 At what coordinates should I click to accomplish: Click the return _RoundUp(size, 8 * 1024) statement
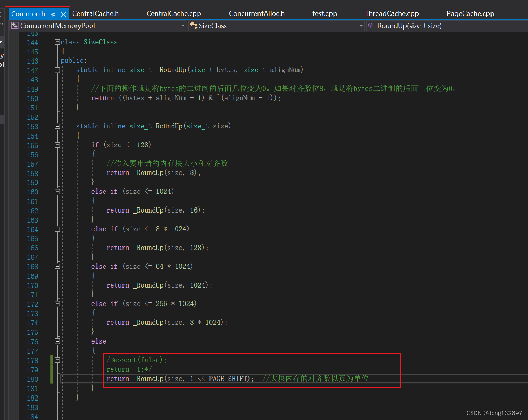(x=167, y=323)
